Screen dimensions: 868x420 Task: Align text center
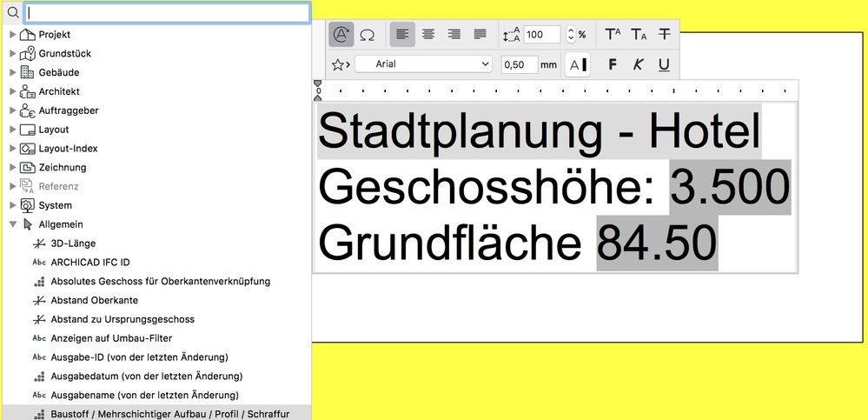[x=427, y=35]
